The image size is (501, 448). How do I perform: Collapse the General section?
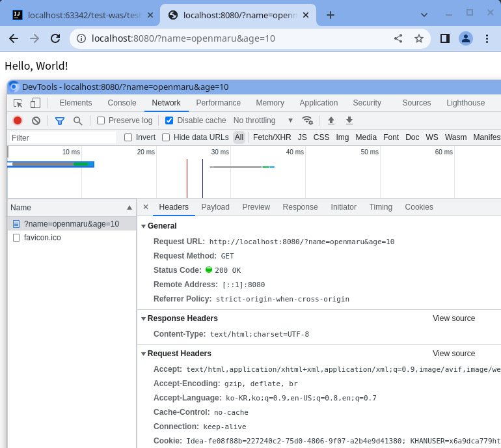pyautogui.click(x=144, y=226)
